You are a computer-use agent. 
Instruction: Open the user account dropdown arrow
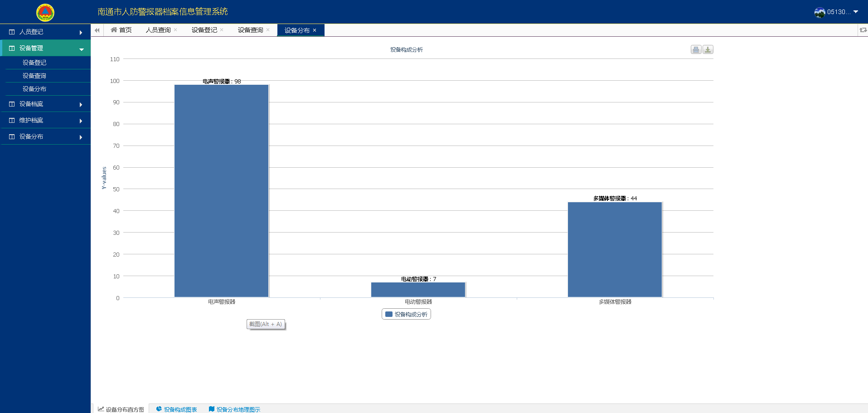click(x=856, y=12)
